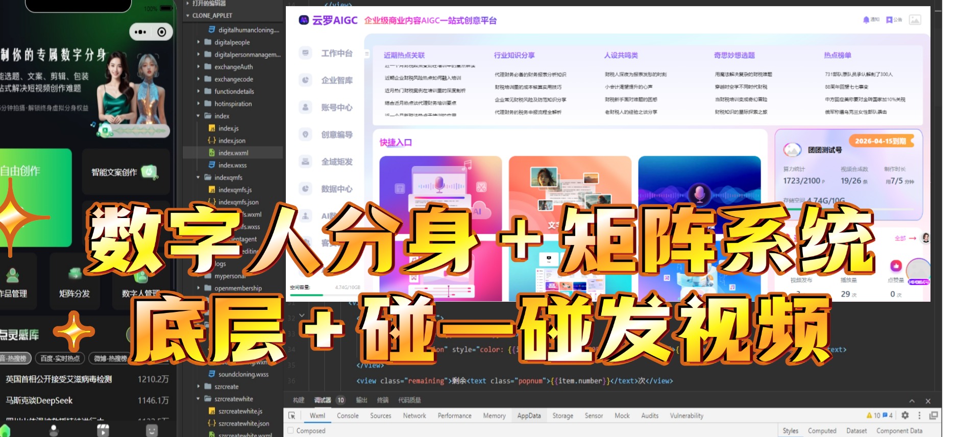Tick the Composed checkbox
This screenshot has width=980, height=437.
tap(291, 430)
